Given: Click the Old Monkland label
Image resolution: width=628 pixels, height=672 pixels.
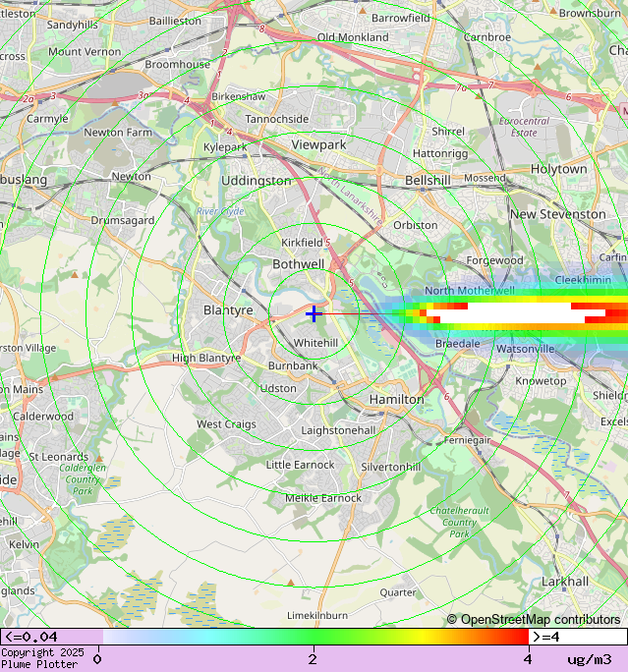Looking at the screenshot, I should point(353,37).
